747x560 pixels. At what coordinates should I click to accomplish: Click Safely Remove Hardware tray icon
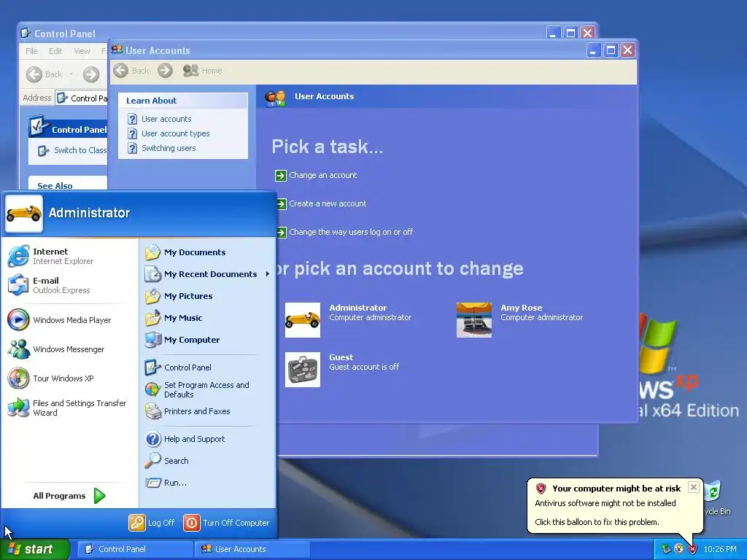pyautogui.click(x=666, y=549)
